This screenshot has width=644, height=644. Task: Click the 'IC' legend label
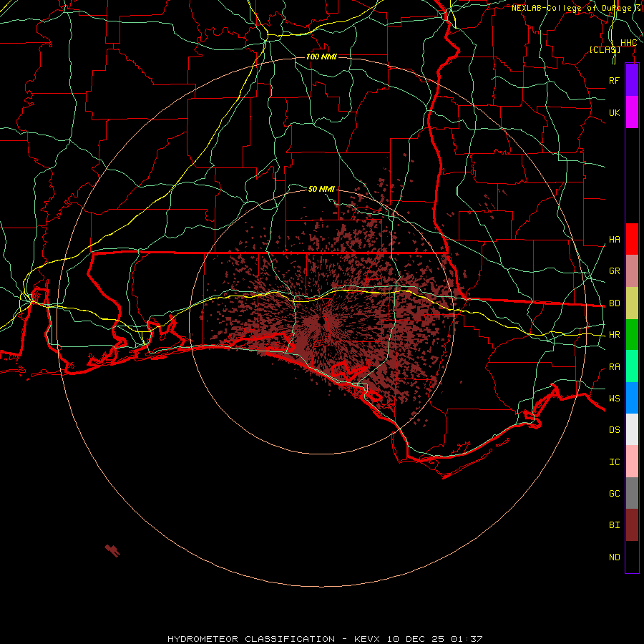point(614,462)
